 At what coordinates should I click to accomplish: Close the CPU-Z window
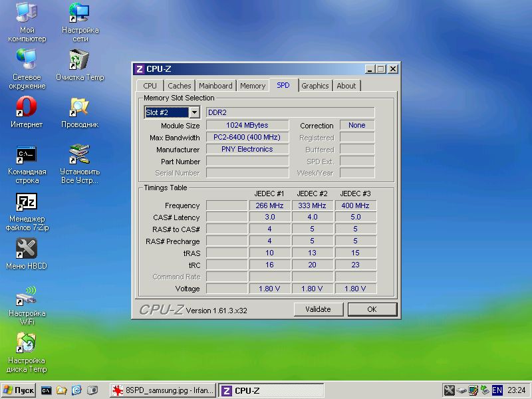[x=393, y=69]
